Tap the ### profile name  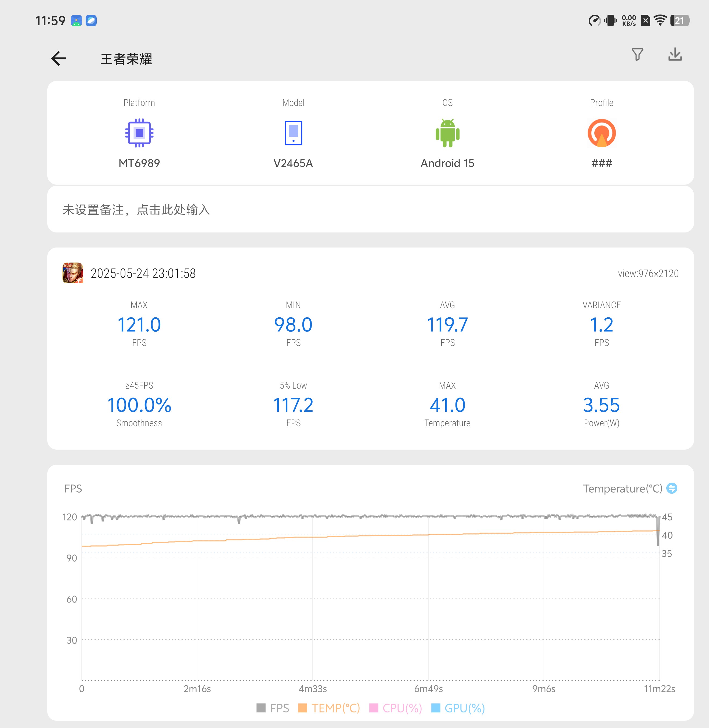(601, 163)
